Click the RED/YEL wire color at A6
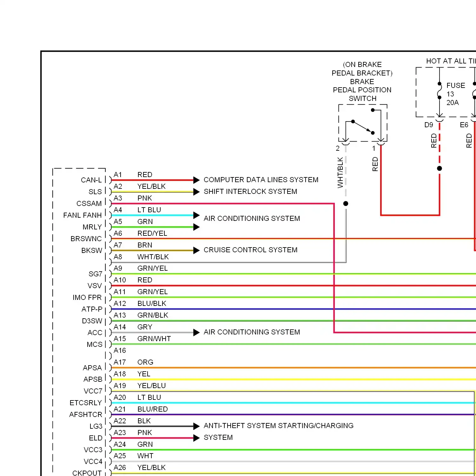 tap(152, 234)
